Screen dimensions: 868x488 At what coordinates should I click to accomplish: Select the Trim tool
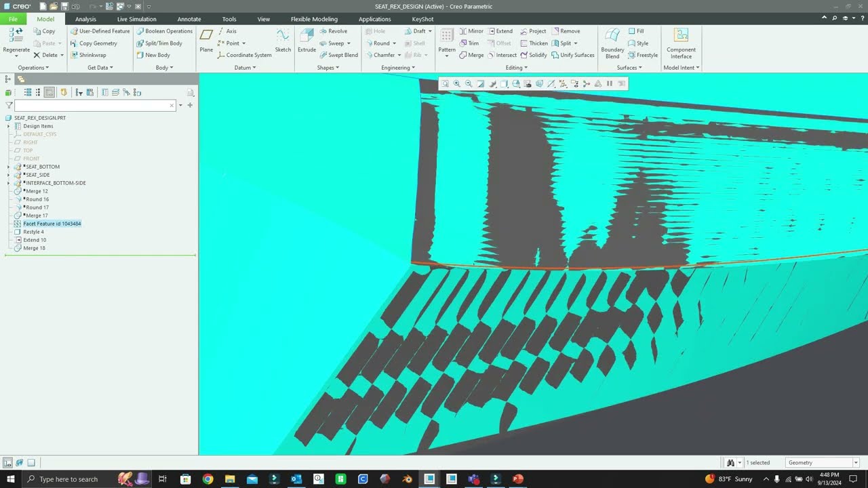point(469,43)
